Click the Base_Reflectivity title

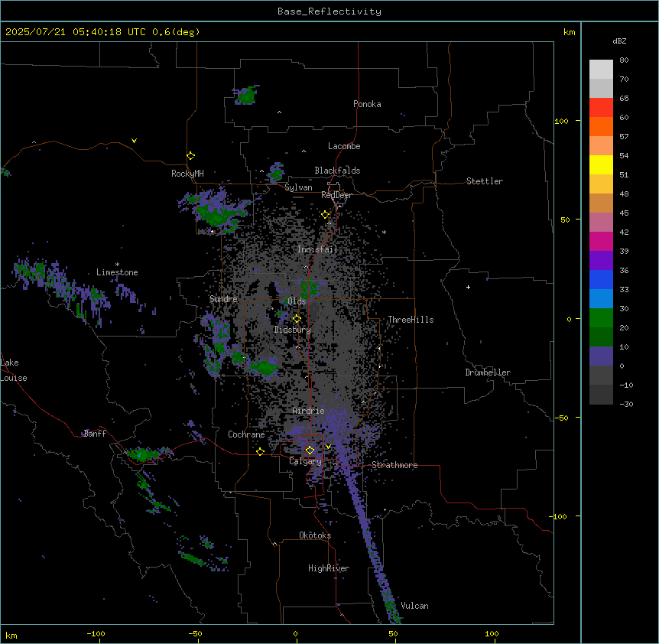pyautogui.click(x=329, y=11)
